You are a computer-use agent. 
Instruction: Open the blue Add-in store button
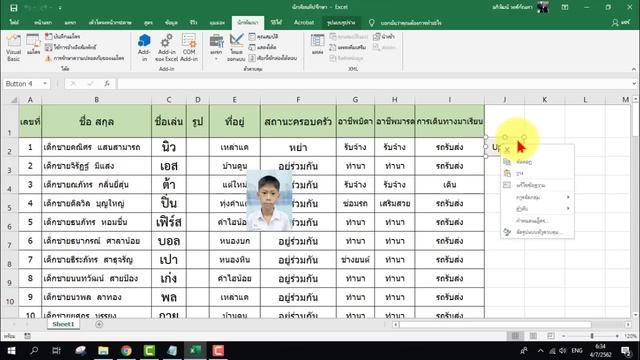pyautogui.click(x=144, y=47)
